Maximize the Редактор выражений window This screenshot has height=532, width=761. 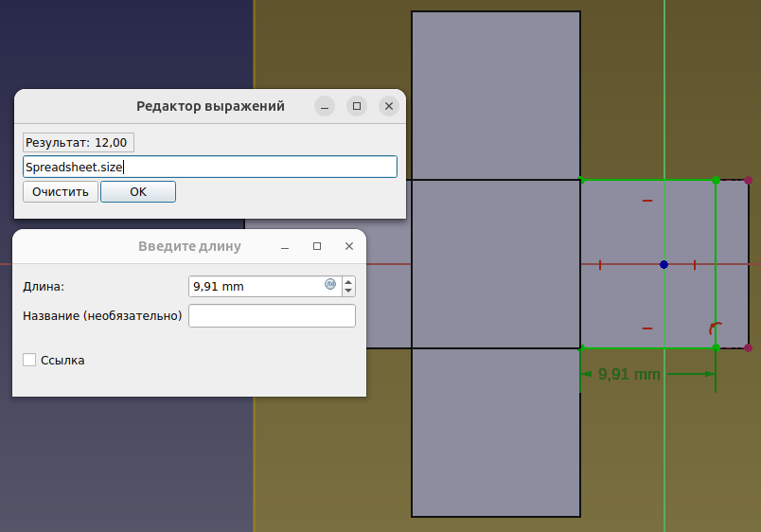(x=357, y=106)
